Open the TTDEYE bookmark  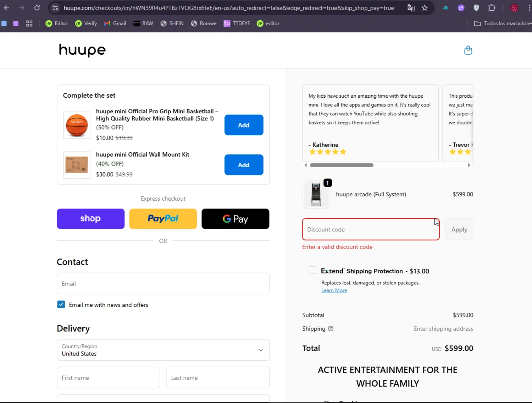237,23
